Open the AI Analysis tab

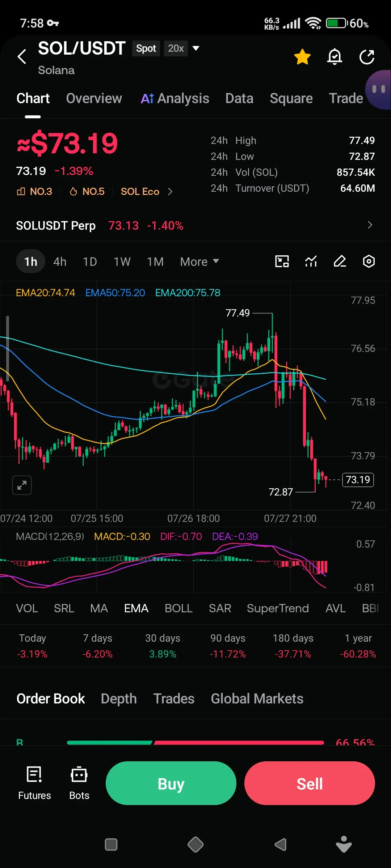click(x=175, y=98)
